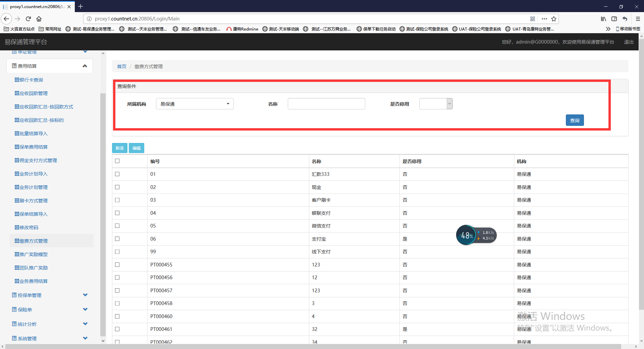Open the 是否停用 dropdown
644x349 pixels.
click(x=436, y=104)
